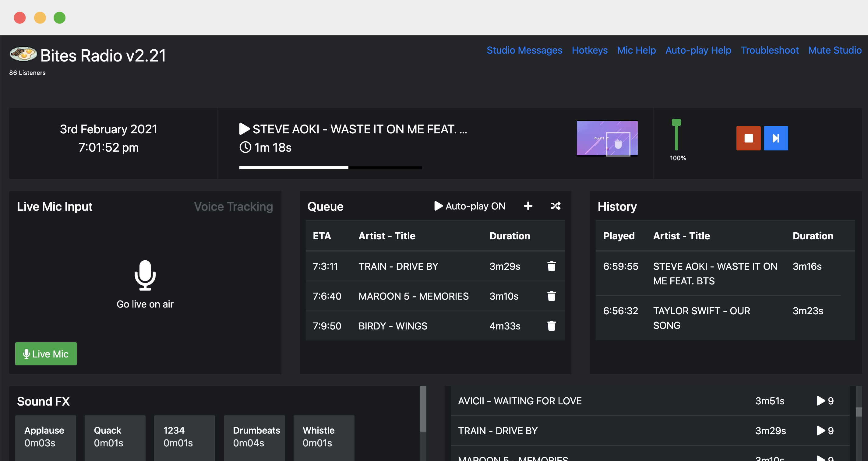The image size is (868, 461).
Task: Click the red stop playback button
Action: [748, 138]
